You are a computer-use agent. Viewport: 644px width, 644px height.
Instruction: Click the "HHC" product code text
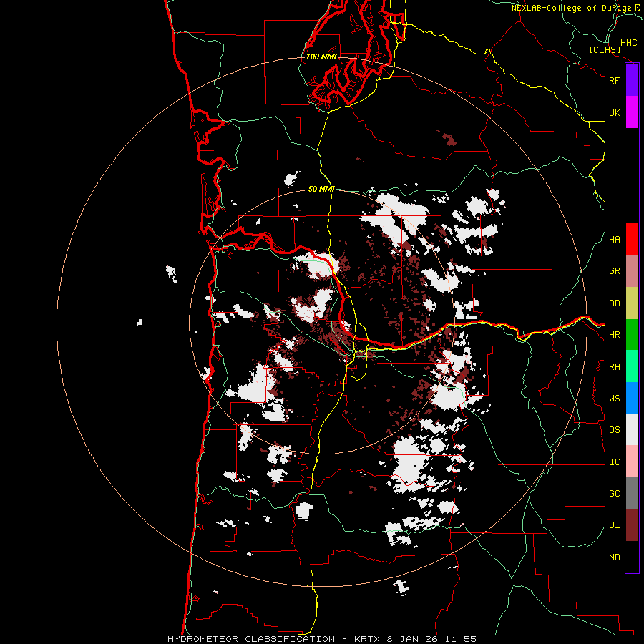click(x=628, y=43)
